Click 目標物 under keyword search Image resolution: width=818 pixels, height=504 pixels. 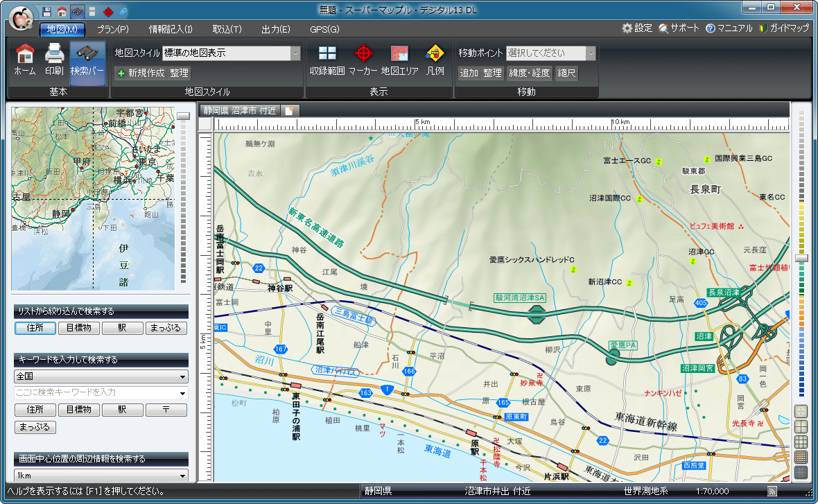coord(79,410)
